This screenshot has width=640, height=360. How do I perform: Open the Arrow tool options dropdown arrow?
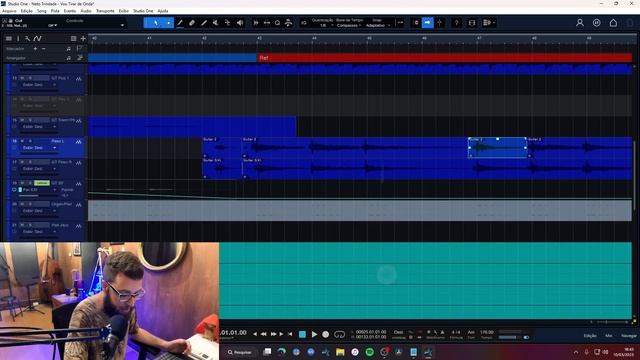point(169,23)
